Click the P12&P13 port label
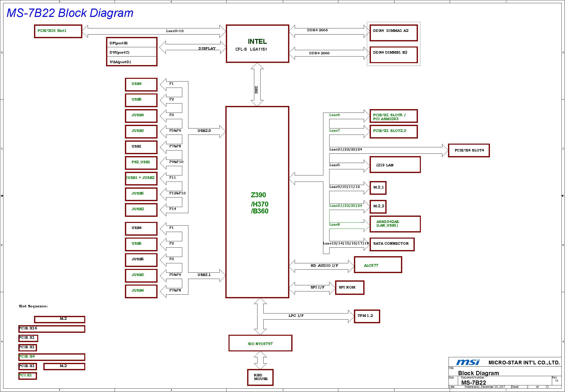This screenshot has height=392, width=571. pos(177,193)
